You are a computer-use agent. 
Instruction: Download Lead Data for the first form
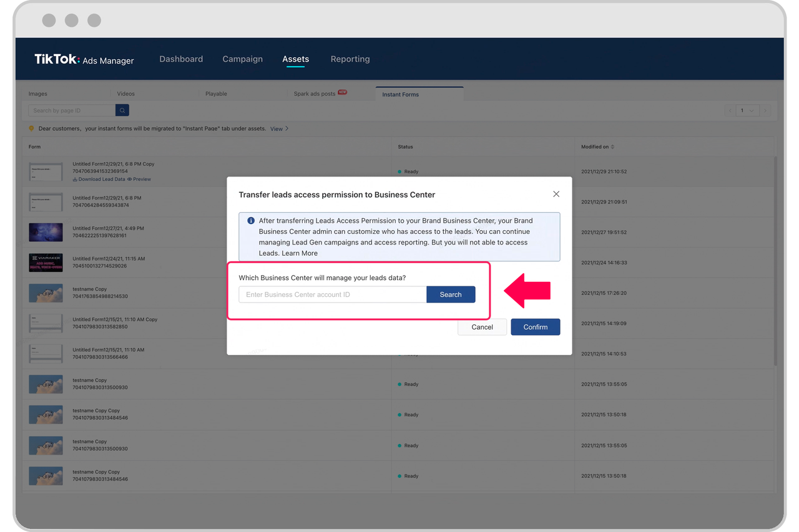(x=100, y=179)
